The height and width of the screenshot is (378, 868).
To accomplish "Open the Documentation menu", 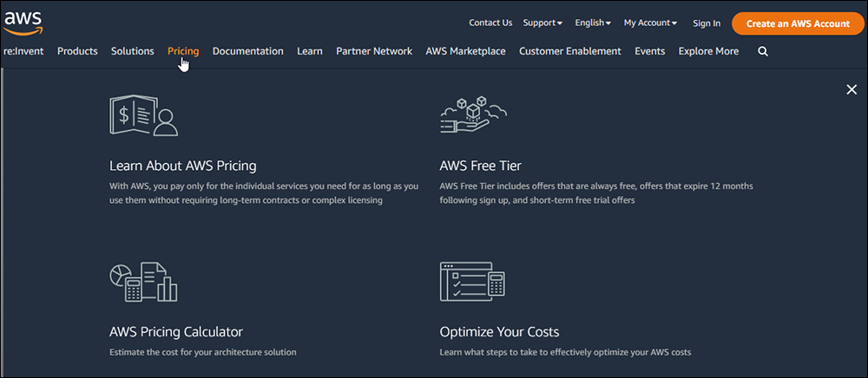I will pos(248,51).
